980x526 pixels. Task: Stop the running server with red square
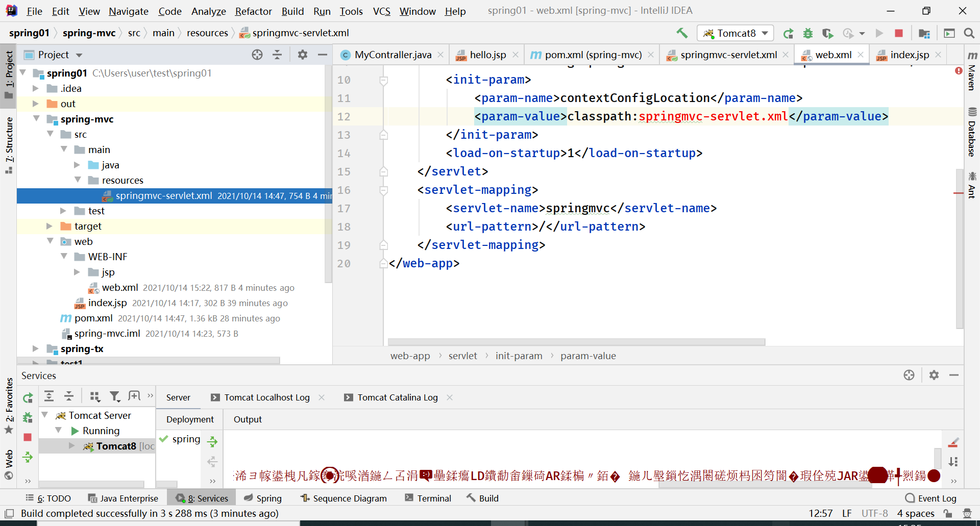click(899, 33)
